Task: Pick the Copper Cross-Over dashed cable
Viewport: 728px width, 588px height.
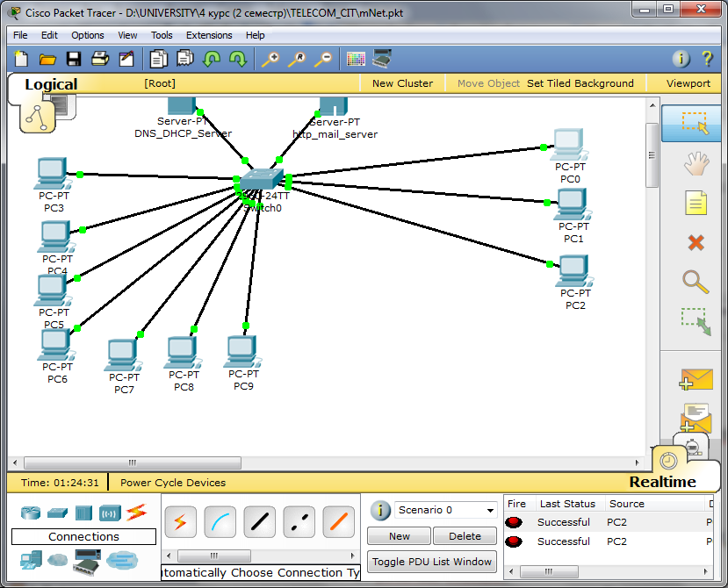Action: click(x=299, y=522)
